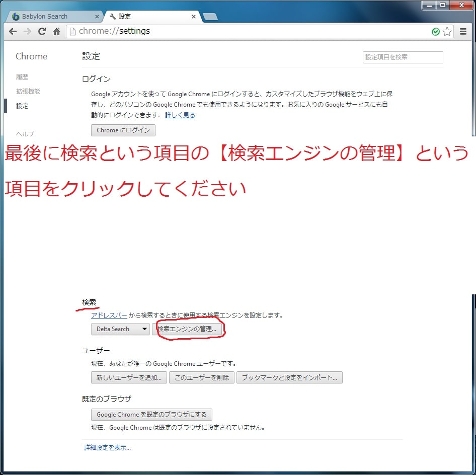Screen dimensions: 476x475
Task: Maximize the Chrome window
Action: [x=443, y=5]
